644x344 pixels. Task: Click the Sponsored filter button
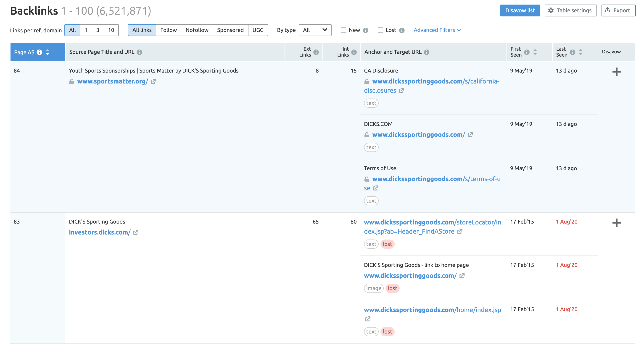[x=230, y=30]
